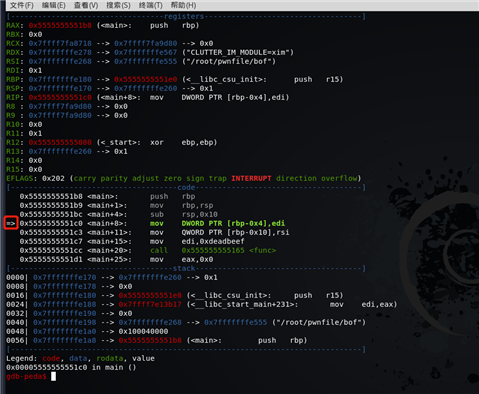Viewport: 479px width, 394px height.
Task: Click the "code" section header
Action: coord(186,188)
